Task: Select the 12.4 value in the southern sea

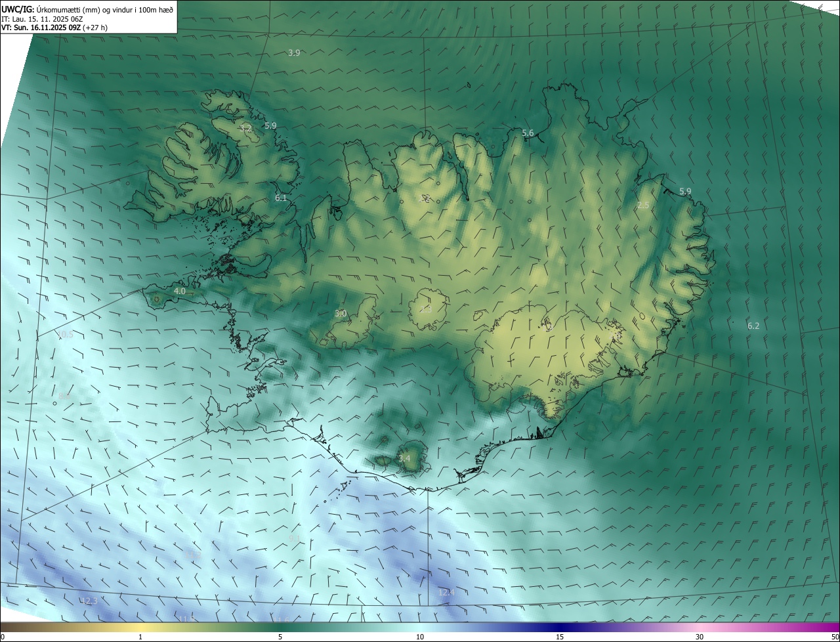Action: (x=446, y=593)
